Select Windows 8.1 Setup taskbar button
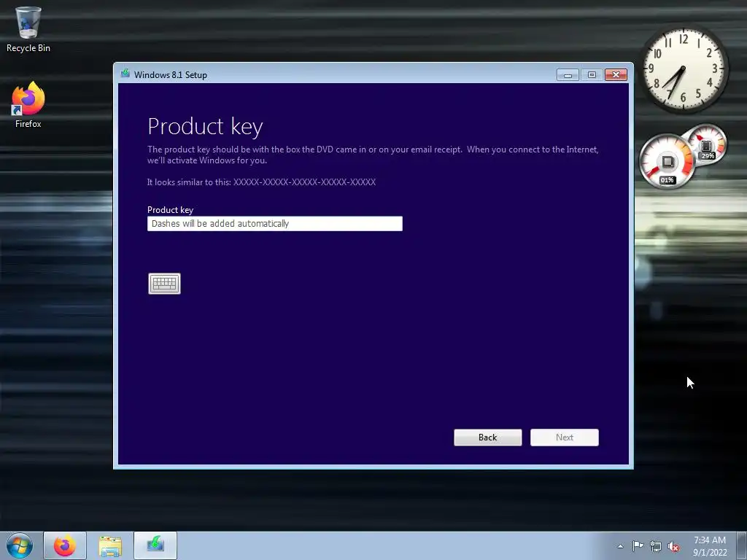 tap(155, 545)
